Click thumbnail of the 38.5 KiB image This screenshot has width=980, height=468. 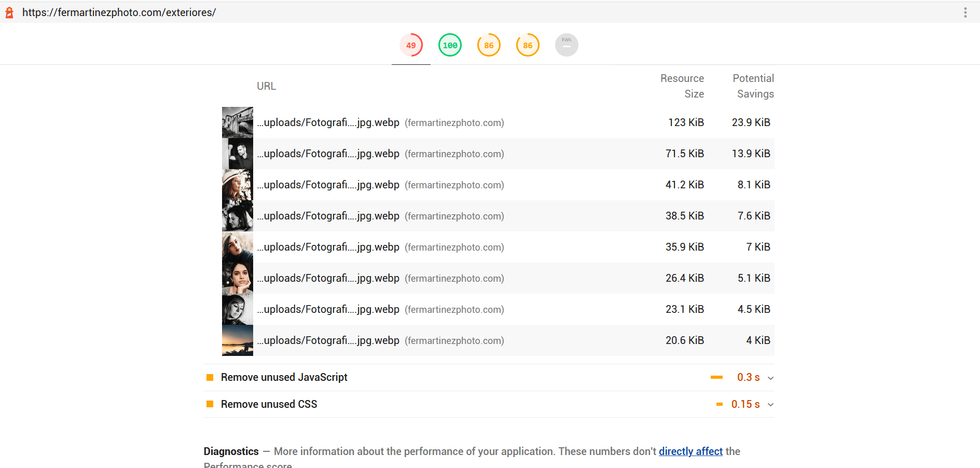click(x=238, y=216)
